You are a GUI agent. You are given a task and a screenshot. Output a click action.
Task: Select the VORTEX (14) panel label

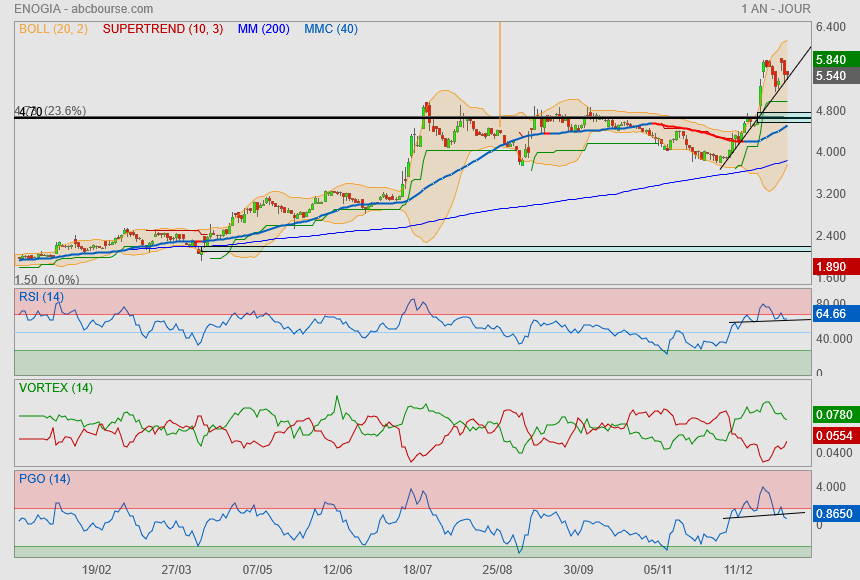(x=55, y=388)
